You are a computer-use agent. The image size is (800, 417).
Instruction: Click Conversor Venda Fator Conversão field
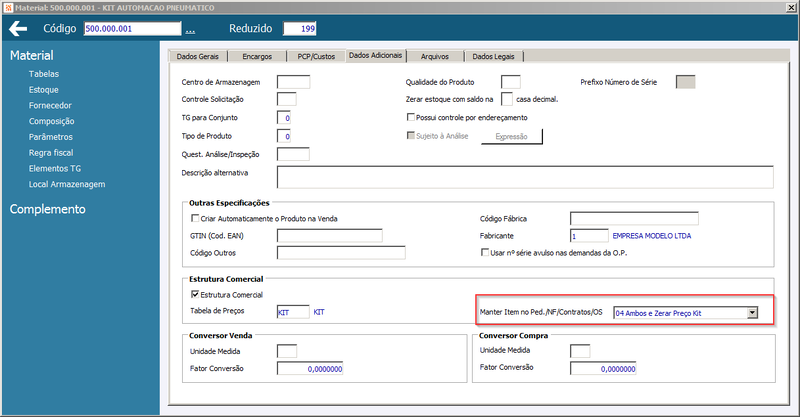(x=310, y=369)
